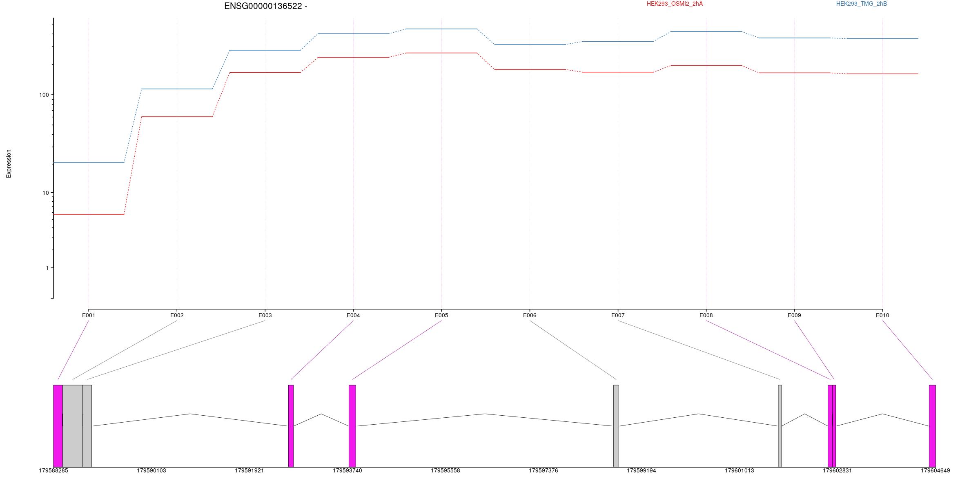
Task: Click genomic coordinate 179601013
Action: [x=739, y=471]
